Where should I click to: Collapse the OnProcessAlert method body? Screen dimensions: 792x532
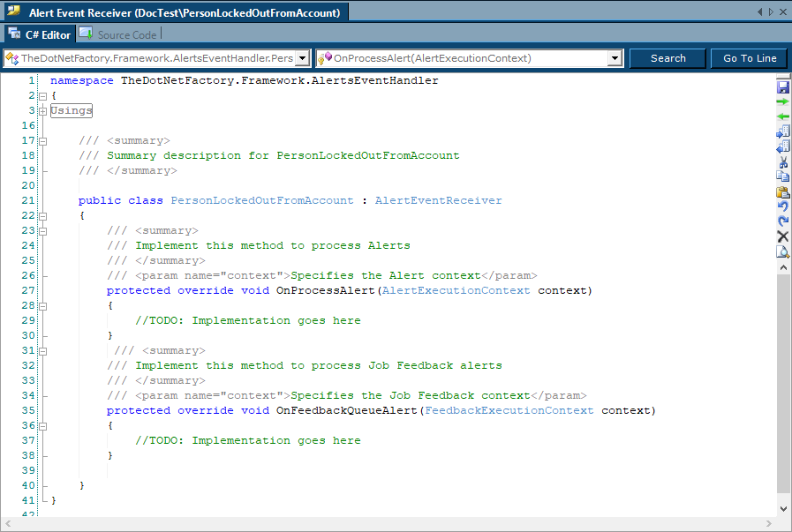[42, 304]
